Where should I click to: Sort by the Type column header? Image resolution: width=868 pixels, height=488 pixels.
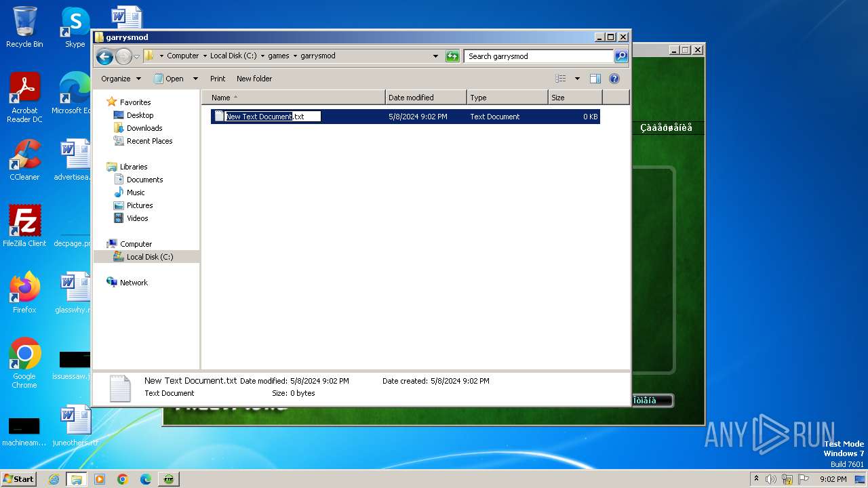click(507, 98)
